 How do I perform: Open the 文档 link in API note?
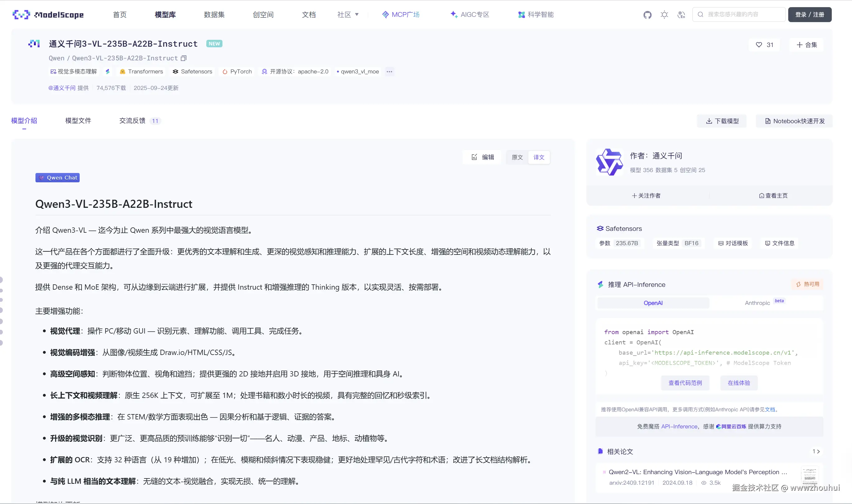(770, 409)
